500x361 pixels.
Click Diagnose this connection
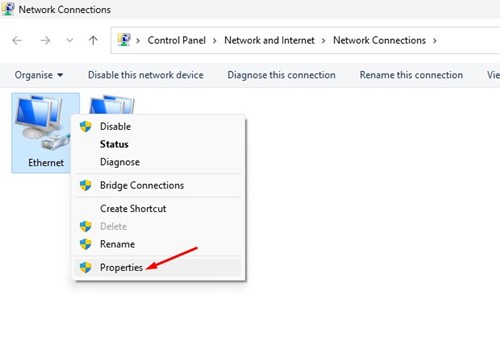281,75
